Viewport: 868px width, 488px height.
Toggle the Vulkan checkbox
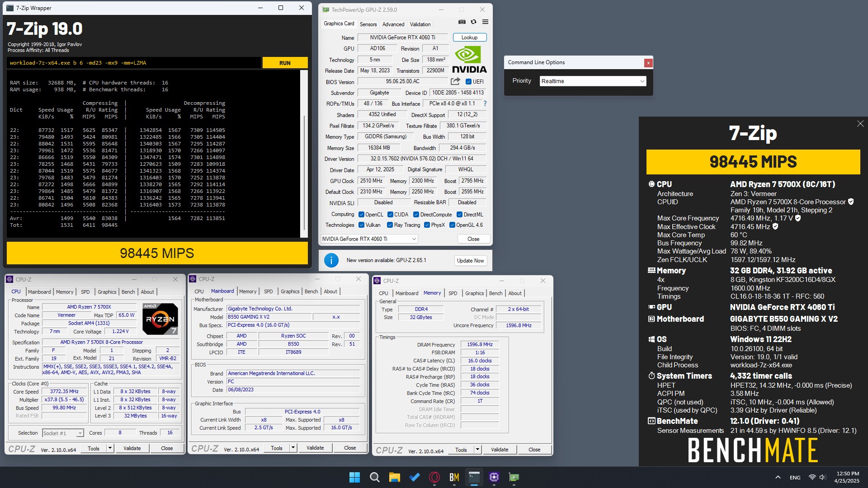361,225
